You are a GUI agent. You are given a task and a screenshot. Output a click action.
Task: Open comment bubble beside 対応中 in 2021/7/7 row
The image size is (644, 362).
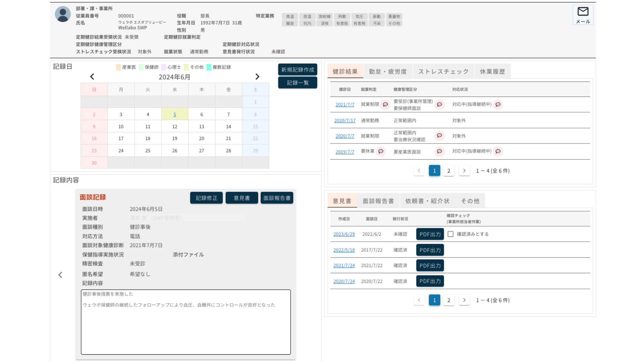(x=498, y=105)
